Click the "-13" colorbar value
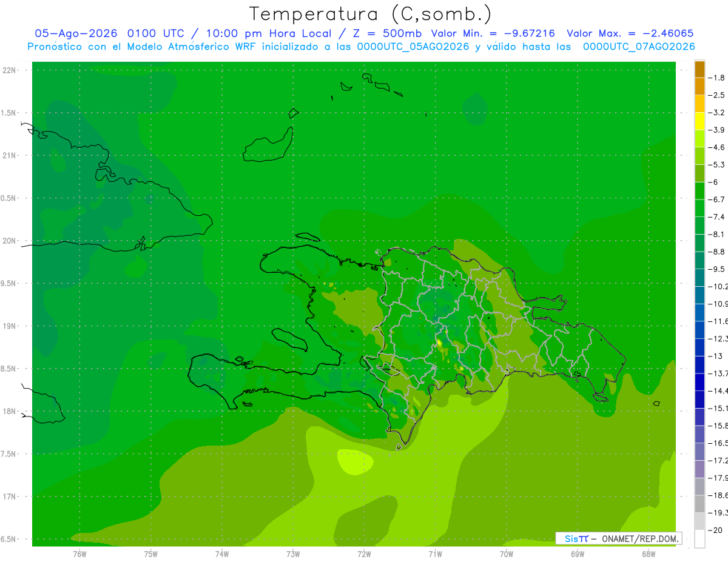 point(715,356)
